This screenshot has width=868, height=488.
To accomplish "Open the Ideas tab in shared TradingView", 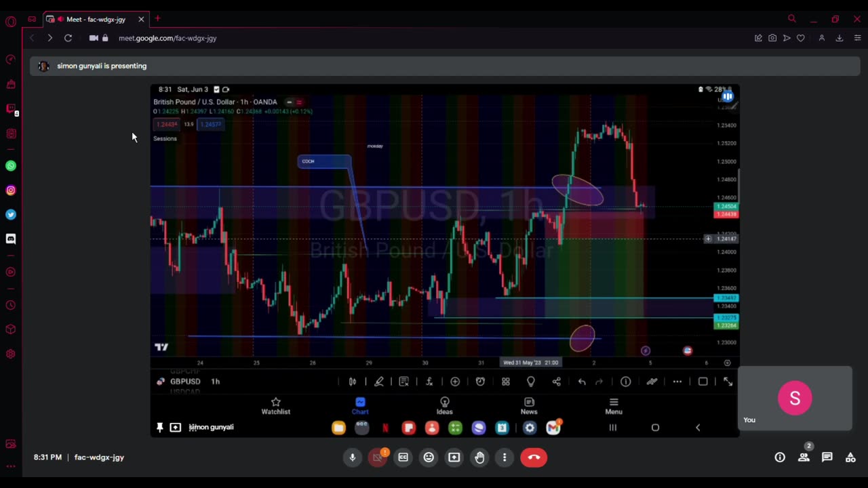I will [x=445, y=406].
